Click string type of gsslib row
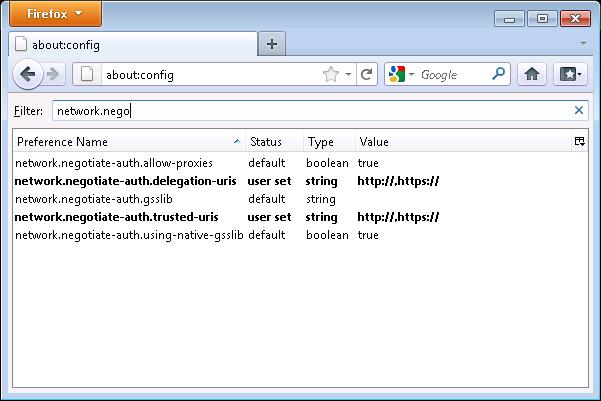 321,199
